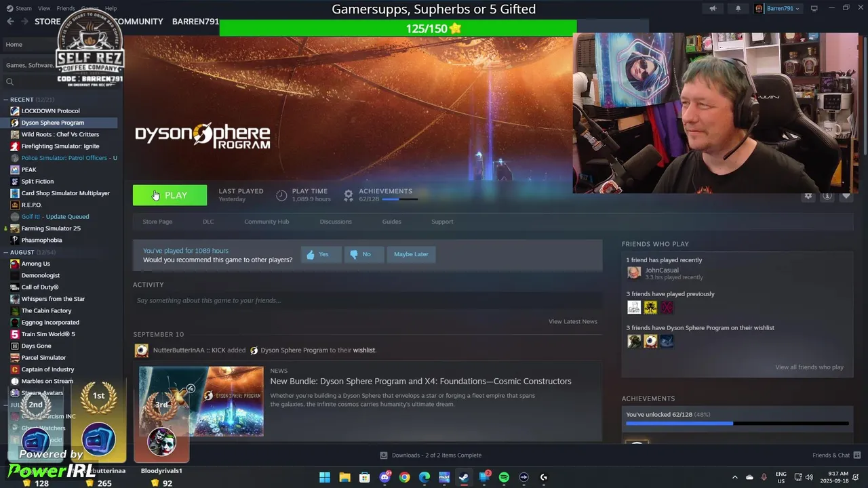Viewport: 868px width, 488px height.
Task: Click the Dyson Sphere Program game icon in sidebar
Action: click(x=15, y=123)
